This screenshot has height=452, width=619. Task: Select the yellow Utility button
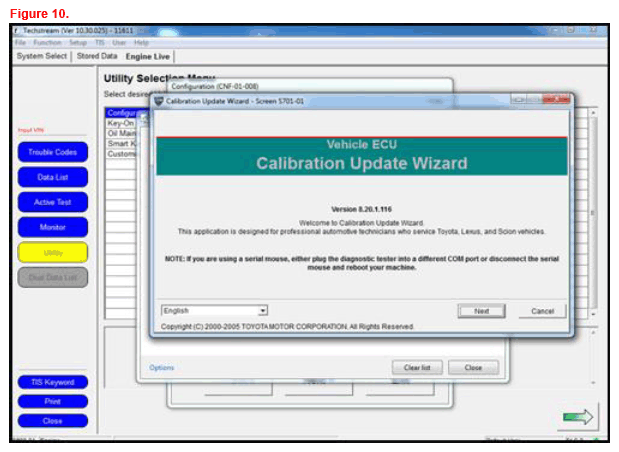53,252
